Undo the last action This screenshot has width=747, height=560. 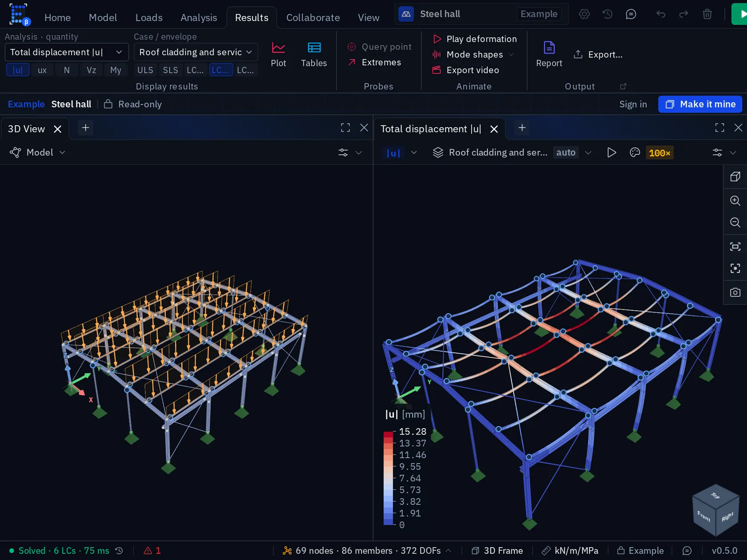click(661, 14)
